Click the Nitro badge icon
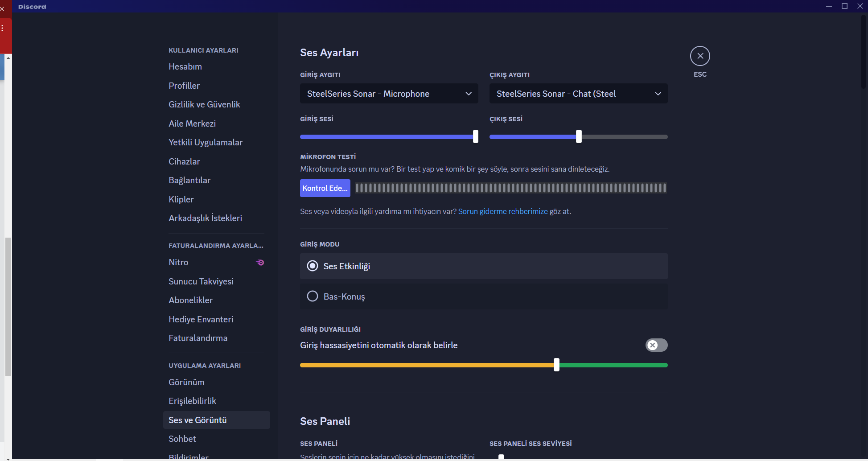The height and width of the screenshot is (461, 868). pos(260,263)
